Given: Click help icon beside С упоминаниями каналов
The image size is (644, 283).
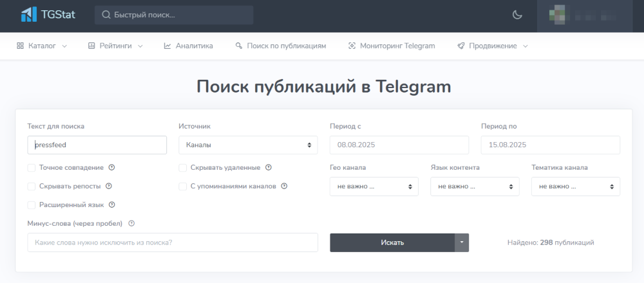Looking at the screenshot, I should point(284,186).
